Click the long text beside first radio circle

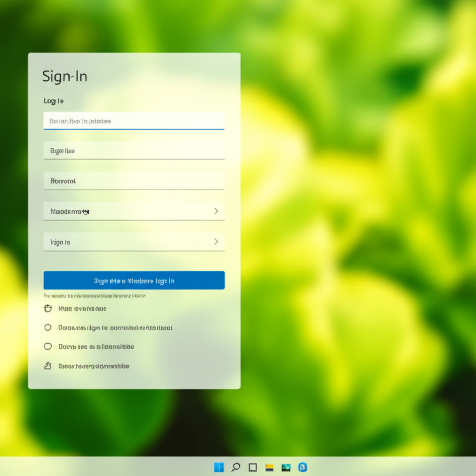click(115, 328)
